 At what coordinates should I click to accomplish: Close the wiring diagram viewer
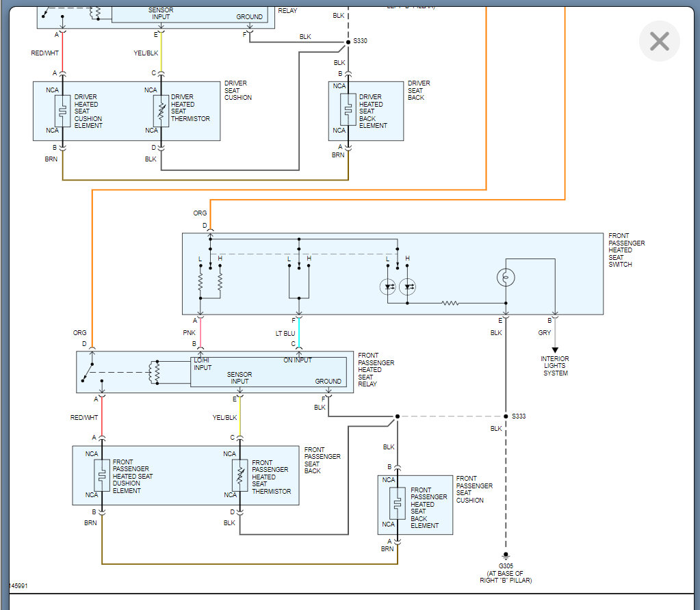coord(659,41)
